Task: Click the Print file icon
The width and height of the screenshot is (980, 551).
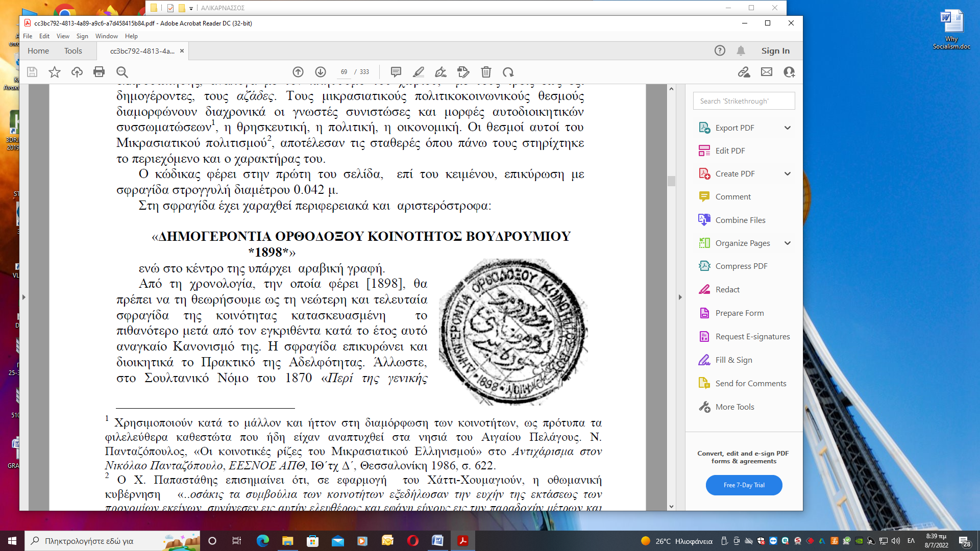Action: click(x=99, y=72)
